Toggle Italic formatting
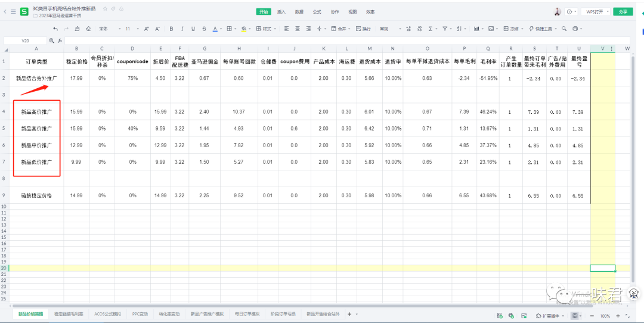 (182, 29)
